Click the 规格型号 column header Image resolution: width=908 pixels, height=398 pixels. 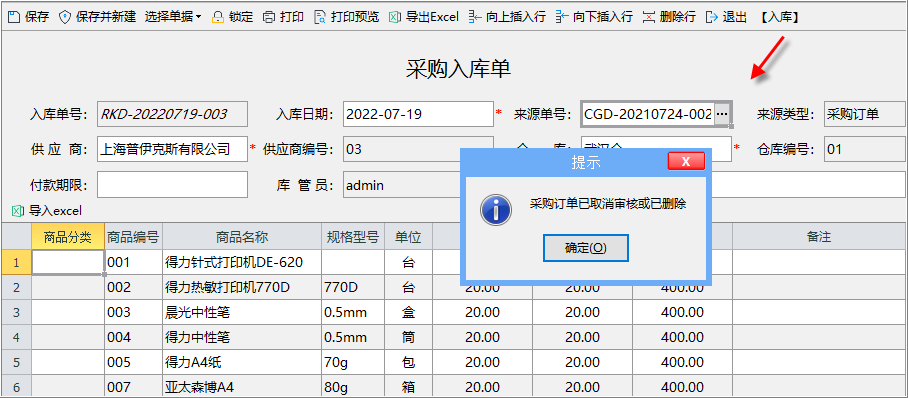[x=353, y=236]
